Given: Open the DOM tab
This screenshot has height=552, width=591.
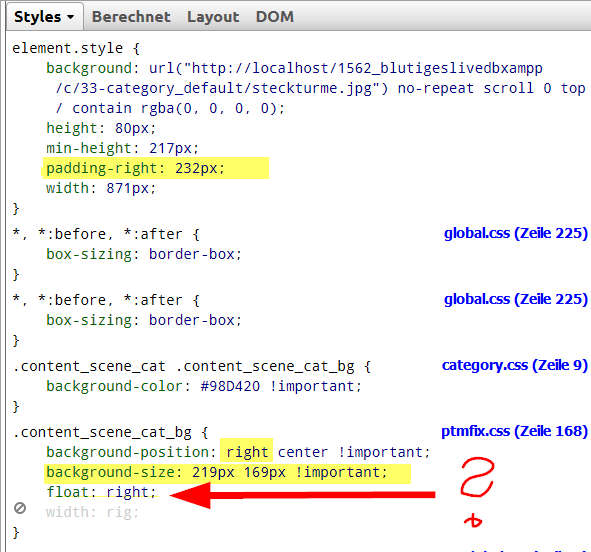Looking at the screenshot, I should point(274,17).
